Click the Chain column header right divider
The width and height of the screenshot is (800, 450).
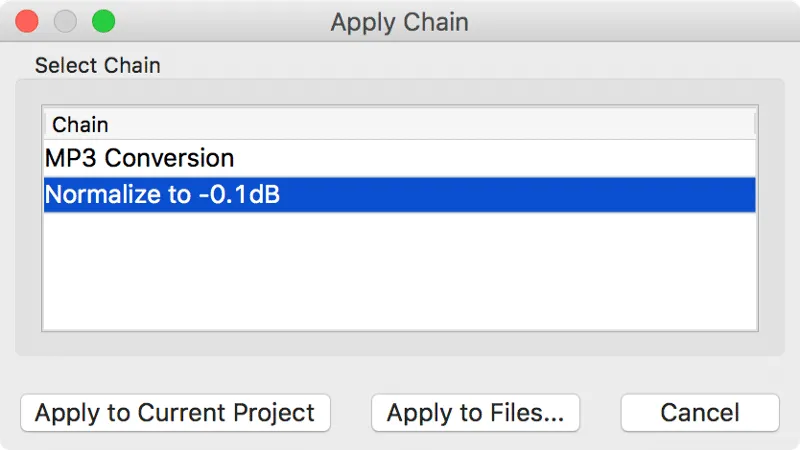point(755,124)
